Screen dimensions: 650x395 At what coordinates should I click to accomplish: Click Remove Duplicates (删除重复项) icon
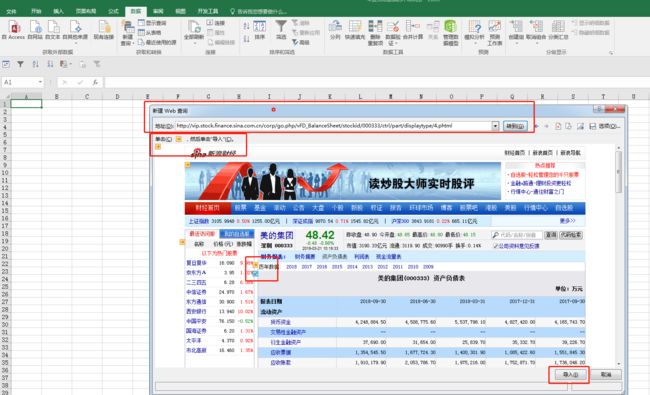click(x=375, y=32)
